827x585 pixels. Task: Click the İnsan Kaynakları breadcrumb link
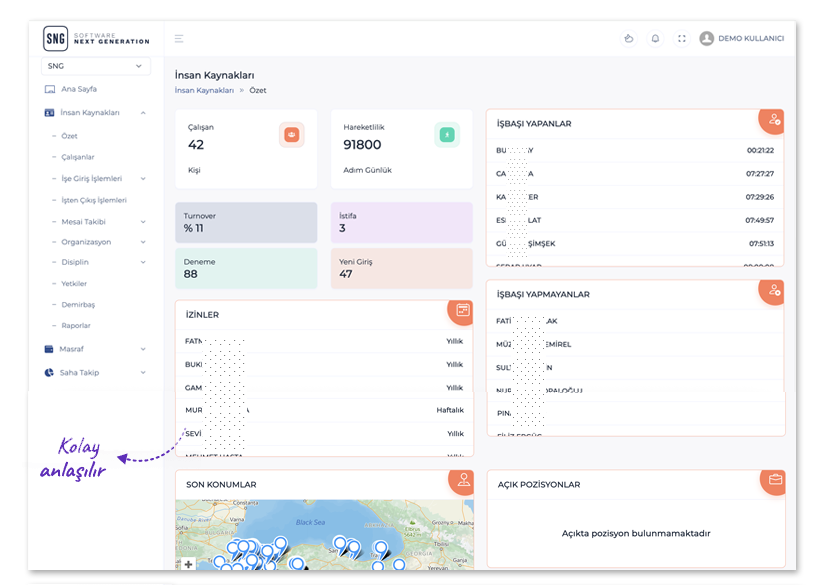204,90
